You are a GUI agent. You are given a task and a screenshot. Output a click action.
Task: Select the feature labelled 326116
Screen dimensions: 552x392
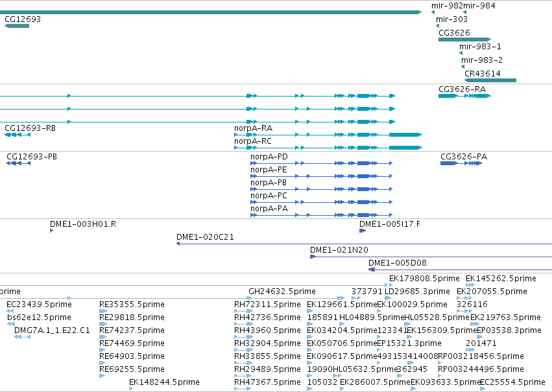[x=464, y=311]
